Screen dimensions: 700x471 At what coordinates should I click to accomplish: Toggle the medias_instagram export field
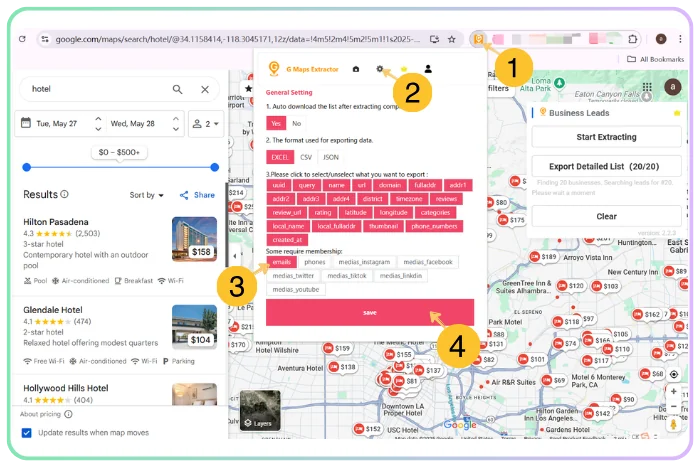[x=364, y=262]
